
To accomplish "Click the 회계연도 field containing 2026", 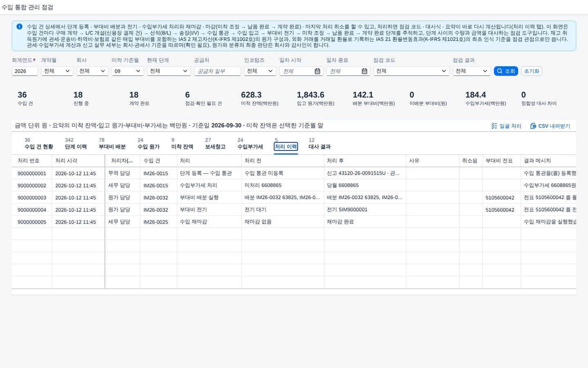I will (25, 71).
